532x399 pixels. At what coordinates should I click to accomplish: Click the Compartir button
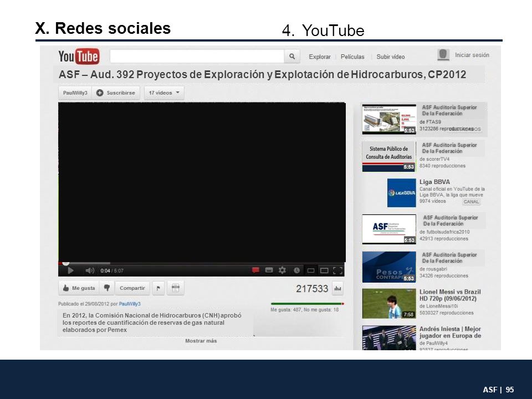click(x=132, y=288)
